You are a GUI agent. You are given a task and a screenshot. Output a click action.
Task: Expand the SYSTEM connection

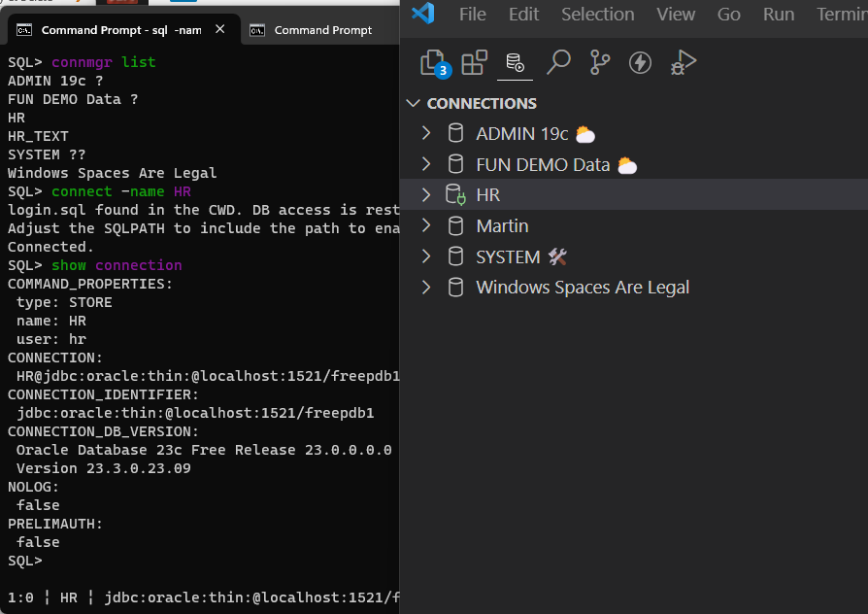click(425, 256)
